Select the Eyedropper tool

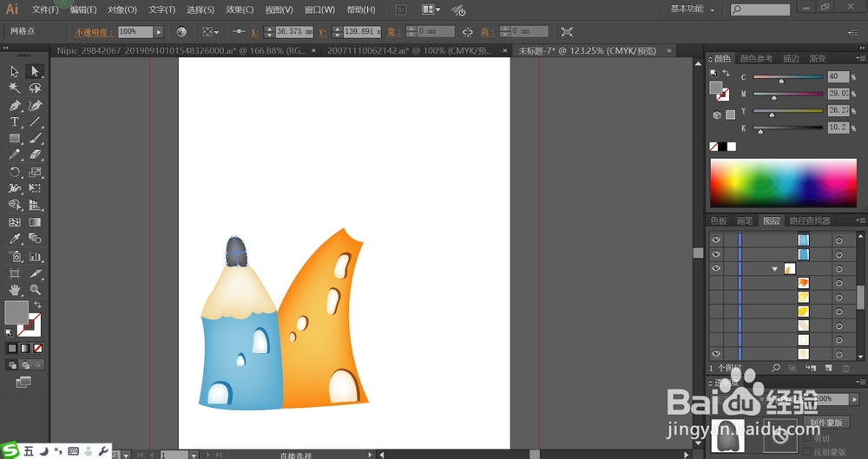click(15, 239)
